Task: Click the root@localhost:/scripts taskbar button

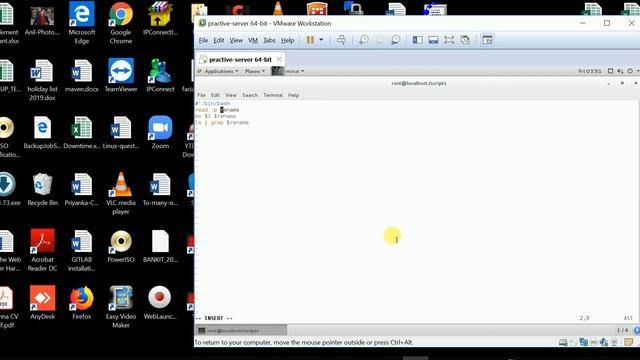Action: (241, 330)
